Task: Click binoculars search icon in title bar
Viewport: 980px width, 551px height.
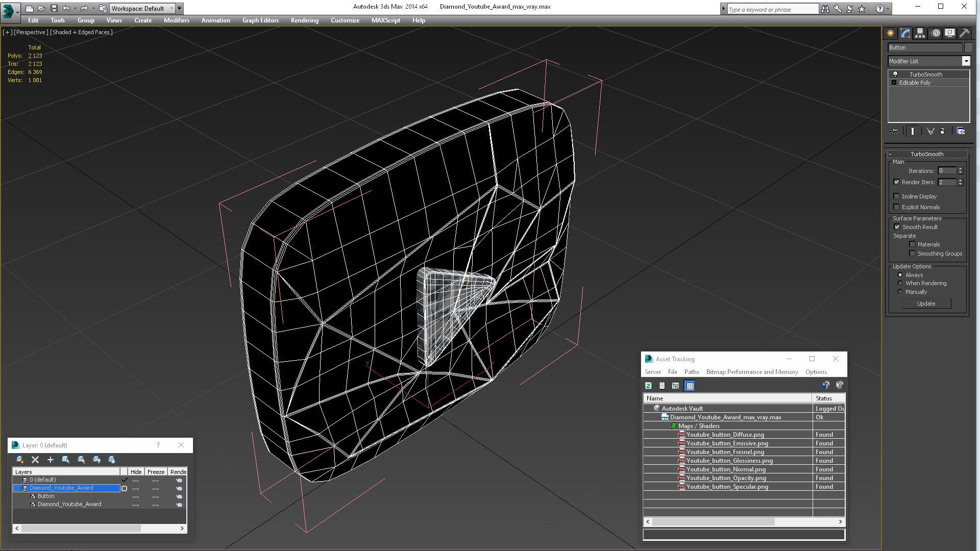Action: click(x=825, y=9)
